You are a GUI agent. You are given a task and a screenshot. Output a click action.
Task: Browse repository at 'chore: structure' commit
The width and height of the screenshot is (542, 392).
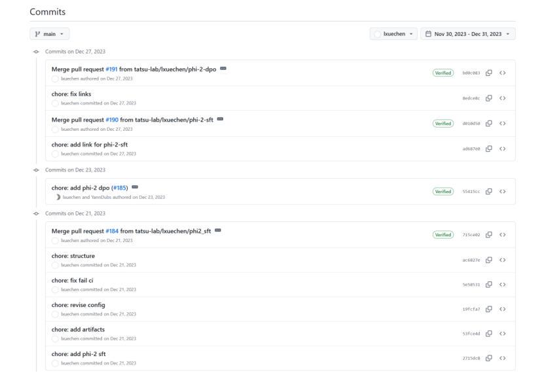pos(503,260)
